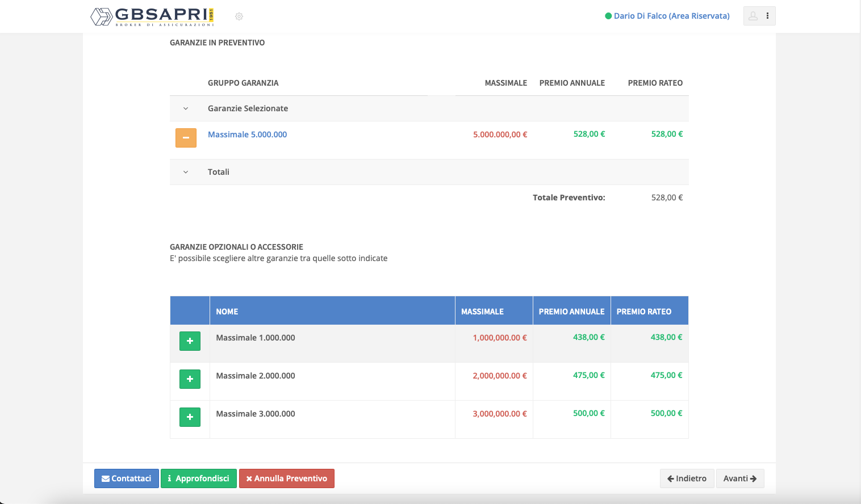
Task: Open the kebab menu in the header
Action: click(x=767, y=16)
